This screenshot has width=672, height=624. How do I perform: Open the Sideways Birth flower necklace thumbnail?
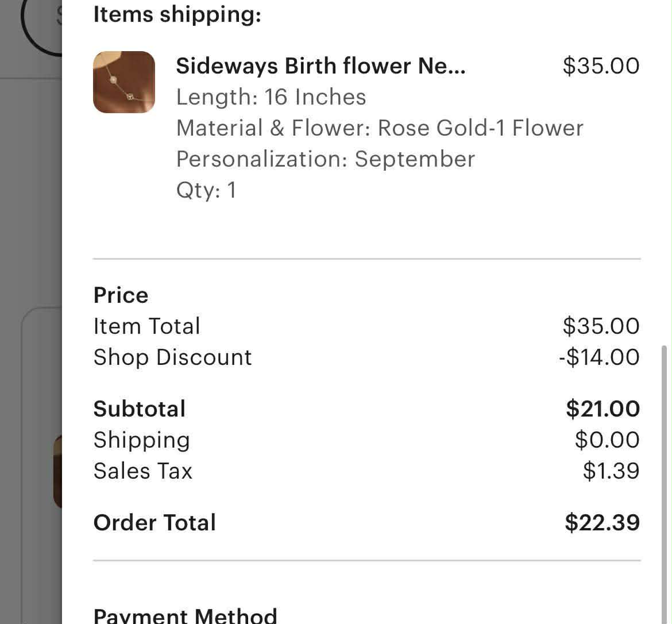(123, 82)
